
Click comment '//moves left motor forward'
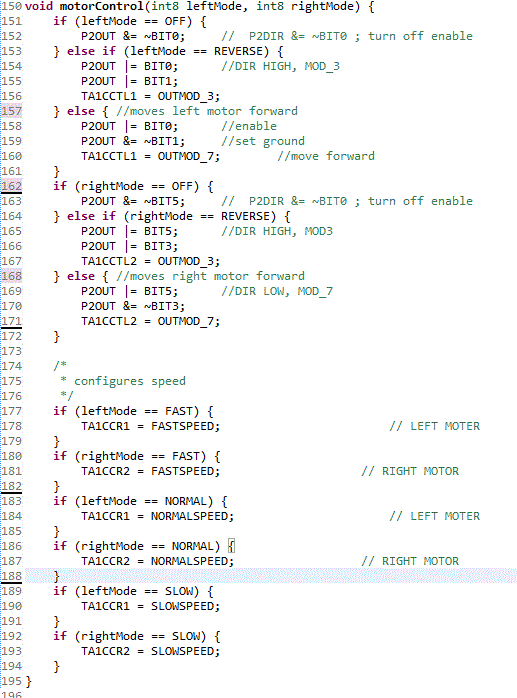pos(207,111)
